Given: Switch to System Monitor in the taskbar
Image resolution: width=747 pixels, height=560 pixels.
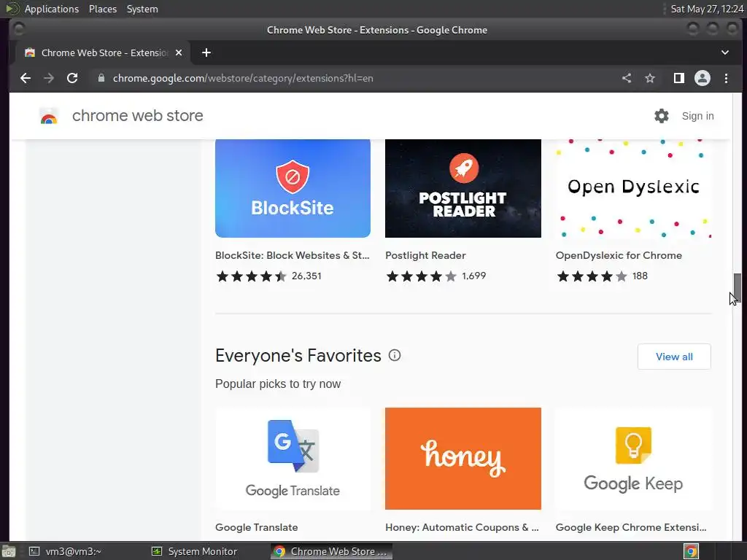Looking at the screenshot, I should pos(194,551).
